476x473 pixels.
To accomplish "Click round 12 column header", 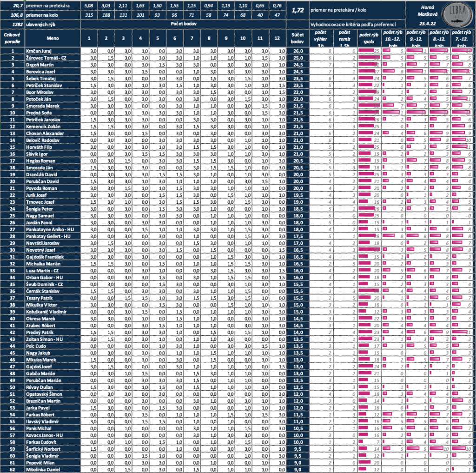I will [x=277, y=38].
